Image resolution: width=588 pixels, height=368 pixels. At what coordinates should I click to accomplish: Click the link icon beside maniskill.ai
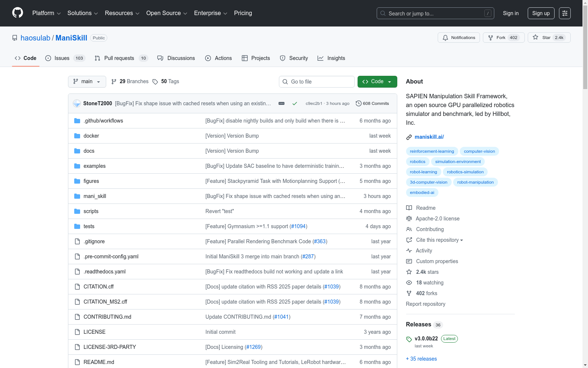409,137
